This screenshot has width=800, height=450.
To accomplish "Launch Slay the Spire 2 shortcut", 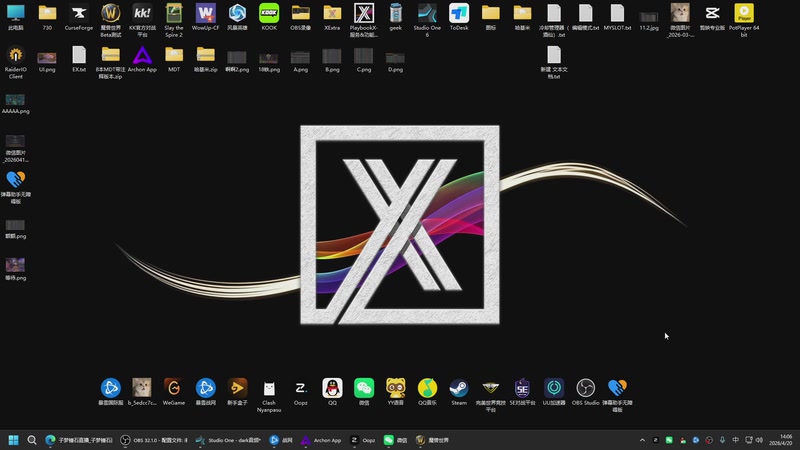I will (x=174, y=20).
